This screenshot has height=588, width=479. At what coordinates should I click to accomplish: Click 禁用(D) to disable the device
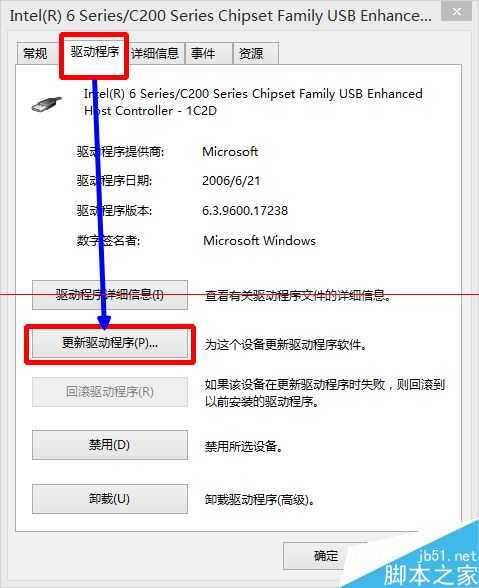[110, 445]
